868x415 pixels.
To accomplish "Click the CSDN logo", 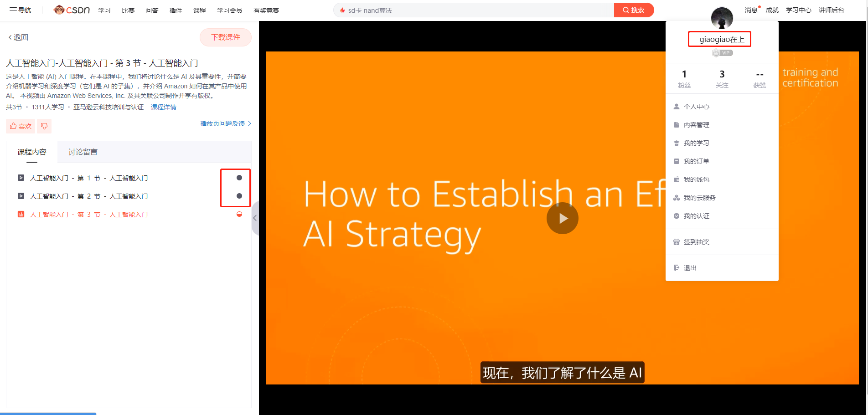I will coord(72,10).
